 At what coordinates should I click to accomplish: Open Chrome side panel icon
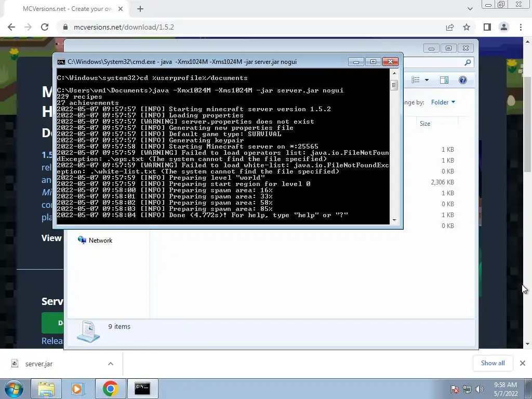tap(487, 27)
